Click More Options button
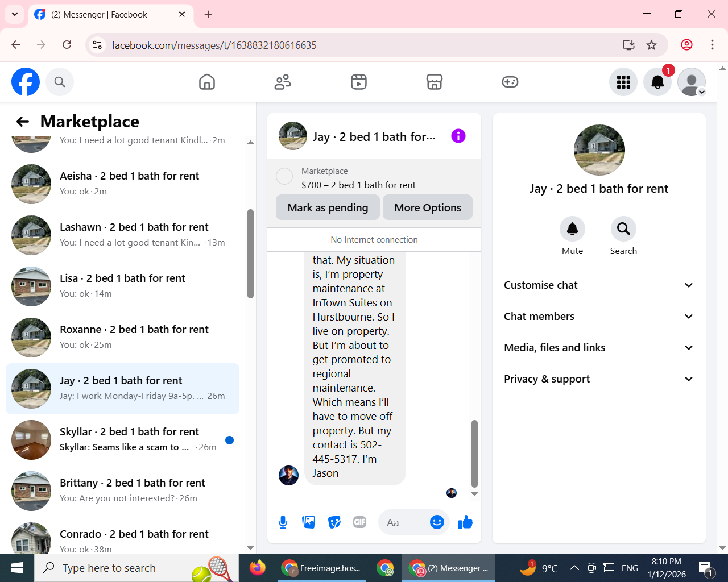This screenshot has width=728, height=582. pos(428,207)
